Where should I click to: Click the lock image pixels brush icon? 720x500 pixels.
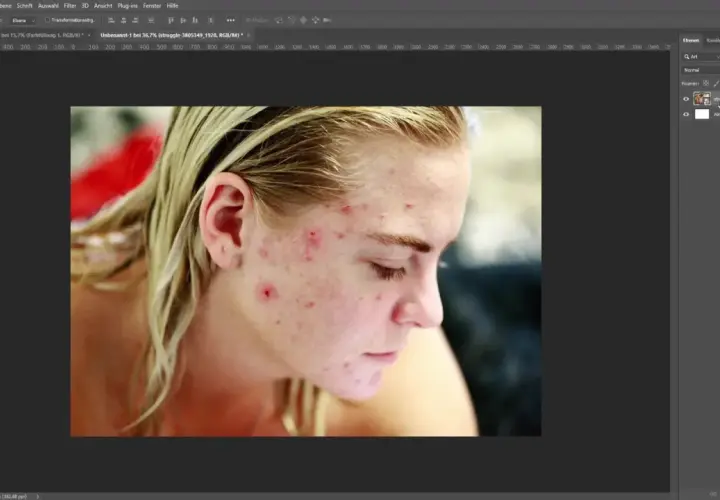[x=716, y=83]
